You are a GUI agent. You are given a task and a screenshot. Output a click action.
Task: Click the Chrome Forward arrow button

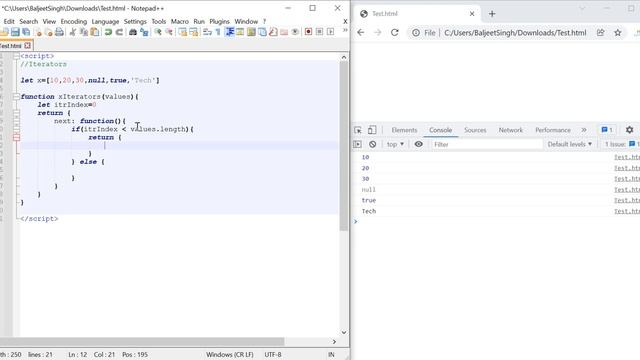tap(378, 33)
